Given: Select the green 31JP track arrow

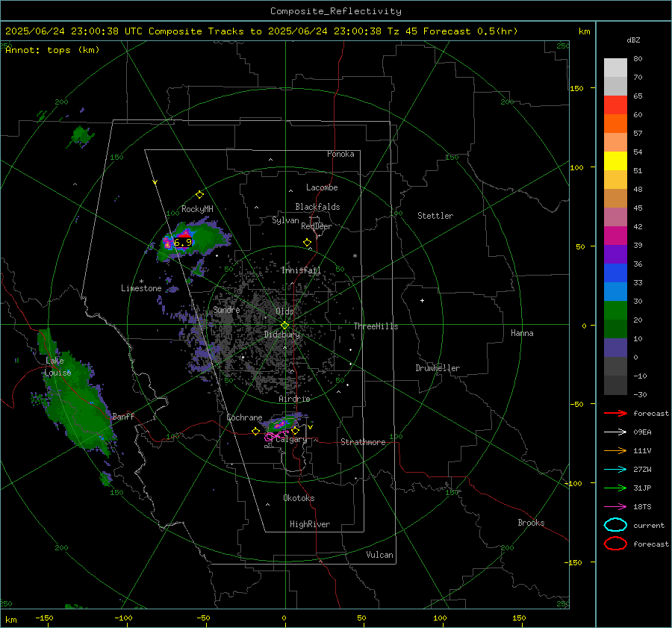Looking at the screenshot, I should pyautogui.click(x=615, y=488).
